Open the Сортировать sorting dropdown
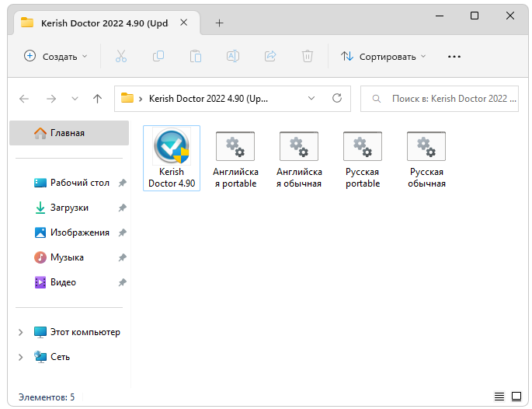 [384, 56]
